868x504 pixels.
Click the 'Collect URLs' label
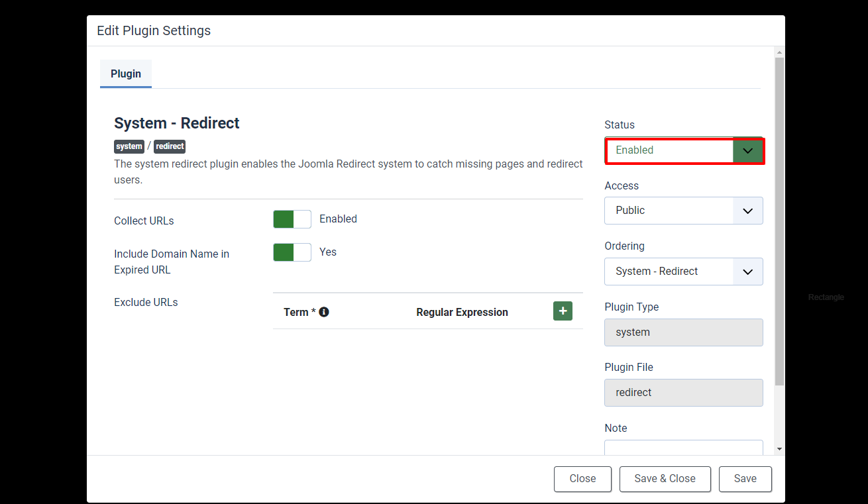[144, 221]
